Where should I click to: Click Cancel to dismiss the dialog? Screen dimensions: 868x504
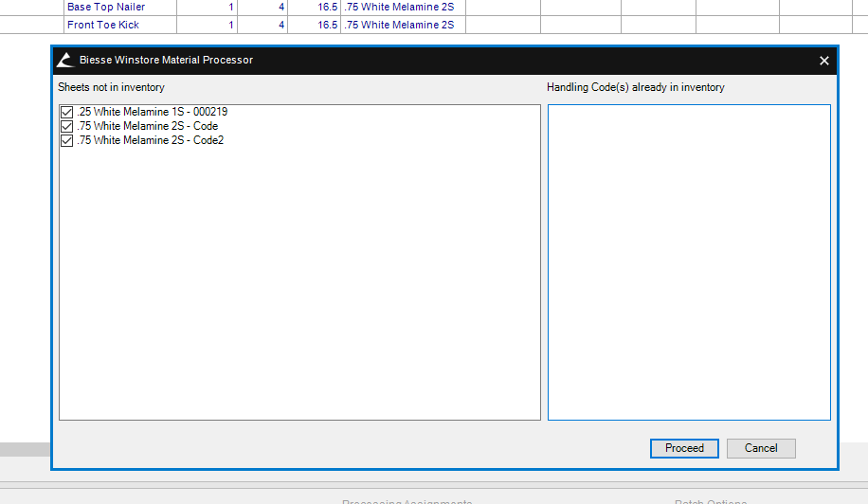point(760,448)
